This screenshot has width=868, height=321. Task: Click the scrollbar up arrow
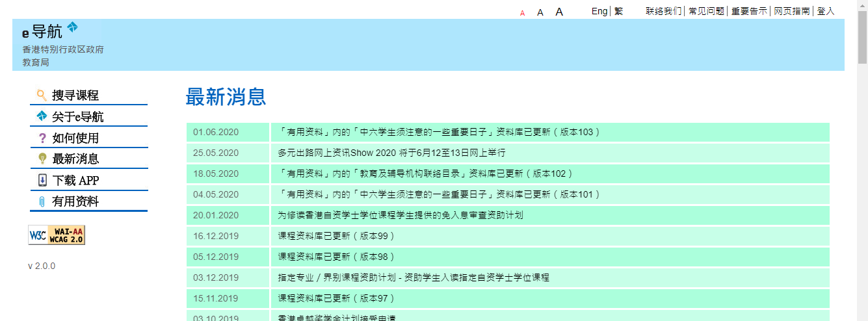pos(862,5)
